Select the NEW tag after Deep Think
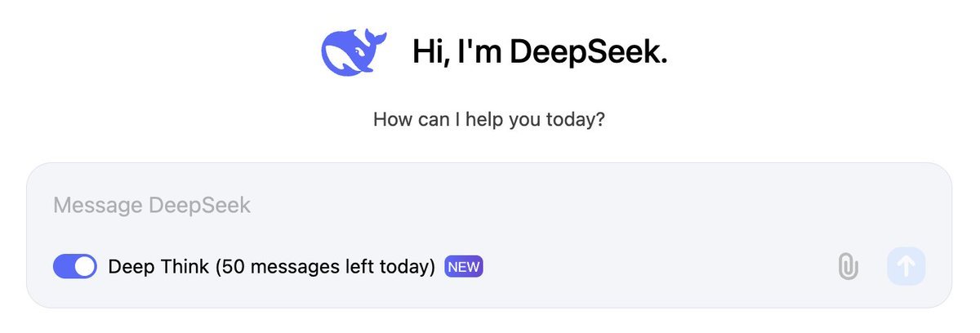The height and width of the screenshot is (333, 980). click(464, 267)
